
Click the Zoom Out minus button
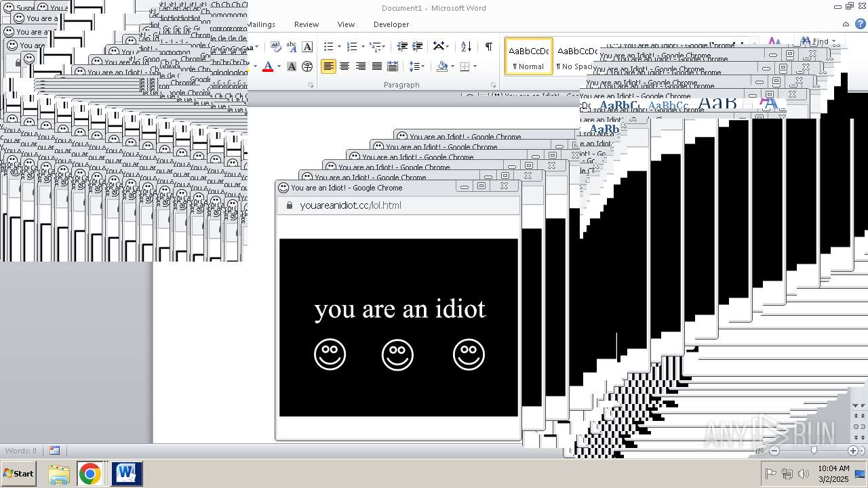pyautogui.click(x=774, y=451)
